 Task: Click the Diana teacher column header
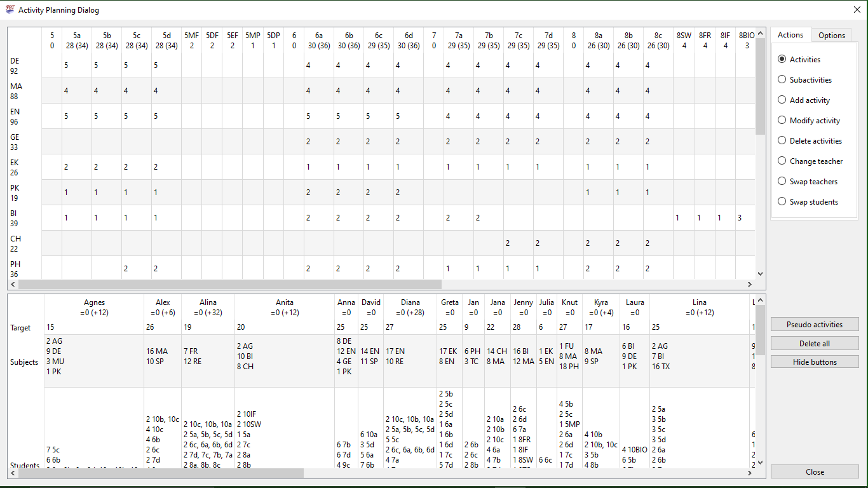pyautogui.click(x=410, y=308)
